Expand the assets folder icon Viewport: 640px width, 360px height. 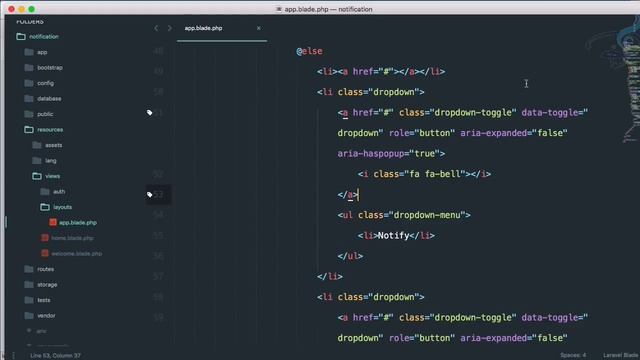pos(37,145)
